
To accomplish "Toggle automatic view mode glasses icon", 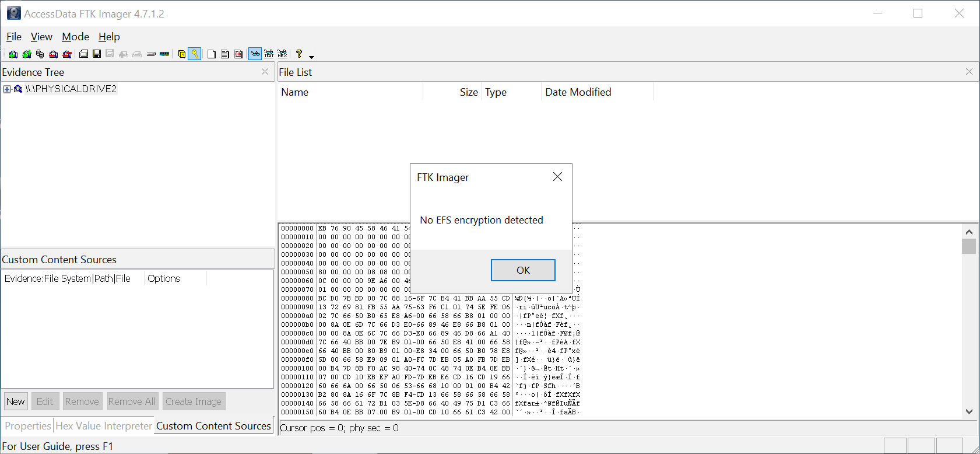I will click(x=255, y=54).
